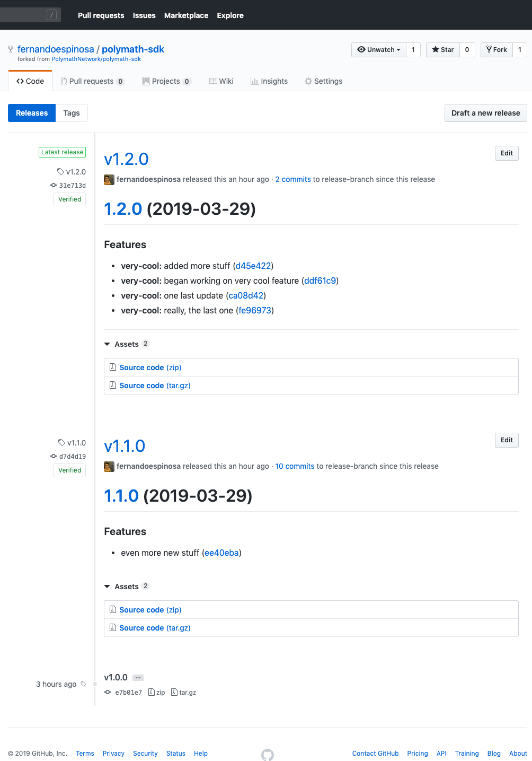The image size is (532, 761).
Task: Click the v1.0.0 tar.gz download icon
Action: point(174,692)
